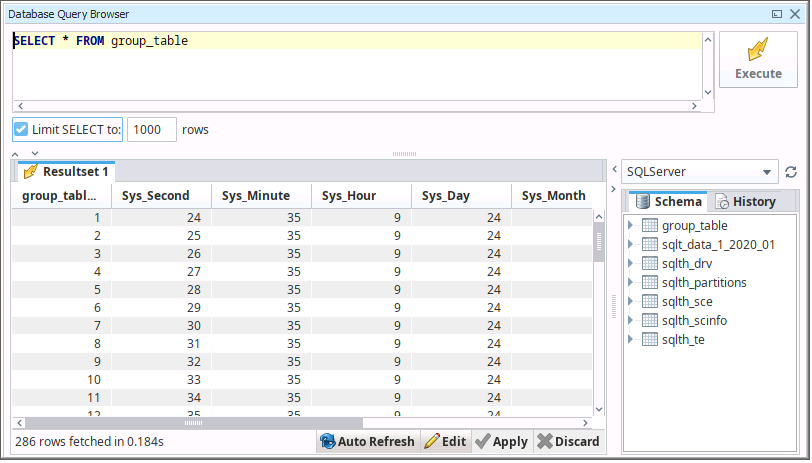
Task: Click the Apply button
Action: 502,441
